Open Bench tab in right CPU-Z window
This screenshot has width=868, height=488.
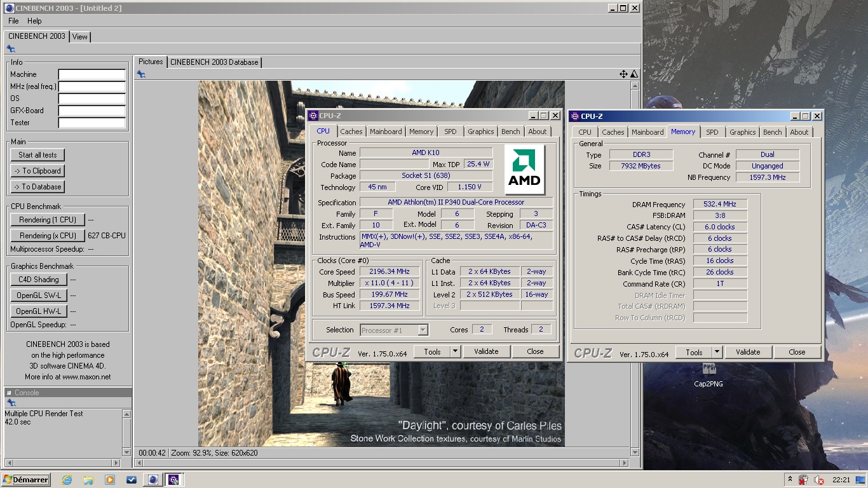coord(773,132)
